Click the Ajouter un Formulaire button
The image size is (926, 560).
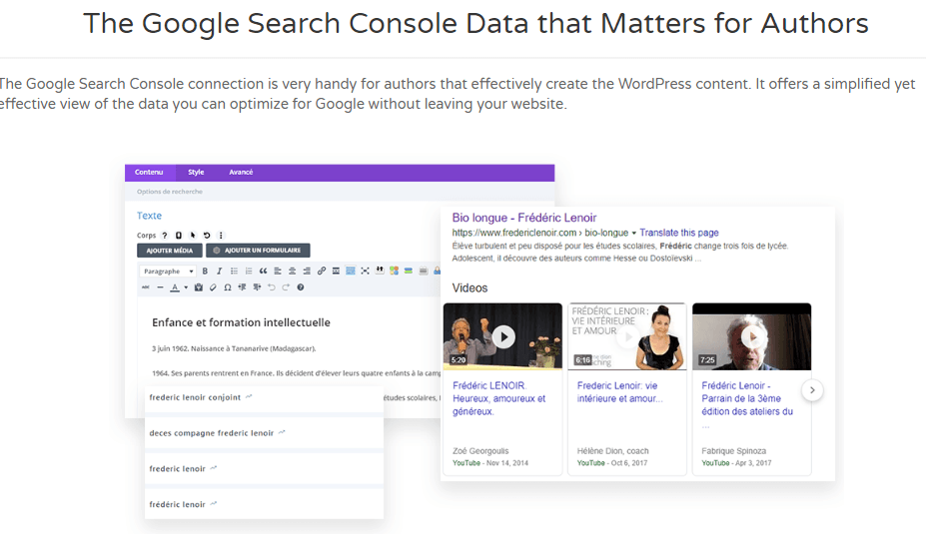point(258,251)
